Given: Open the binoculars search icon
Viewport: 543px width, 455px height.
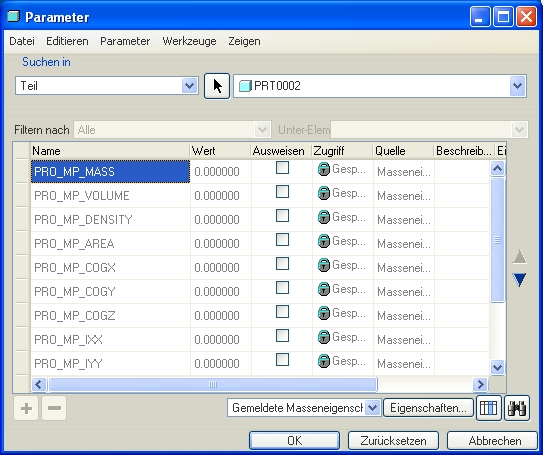Looking at the screenshot, I should (517, 408).
